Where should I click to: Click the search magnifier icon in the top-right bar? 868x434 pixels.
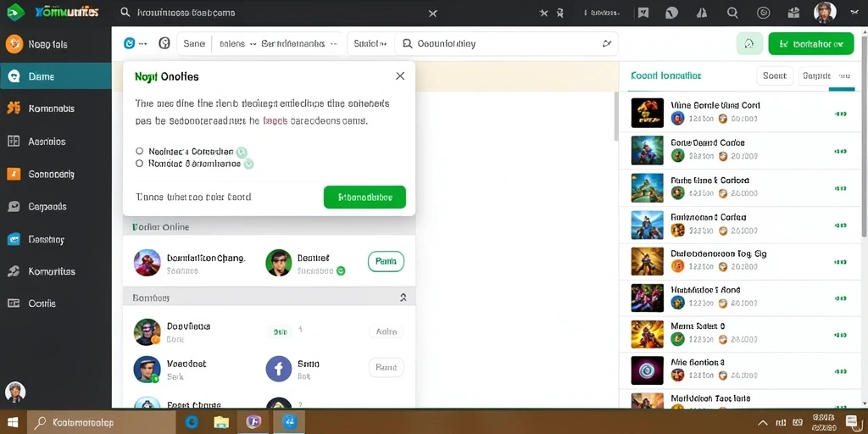click(732, 13)
